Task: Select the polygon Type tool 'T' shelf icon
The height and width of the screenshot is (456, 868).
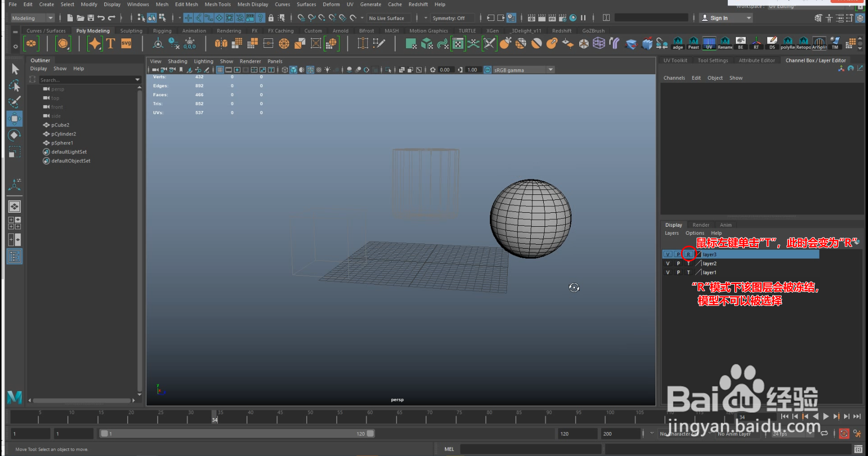Action: point(111,43)
